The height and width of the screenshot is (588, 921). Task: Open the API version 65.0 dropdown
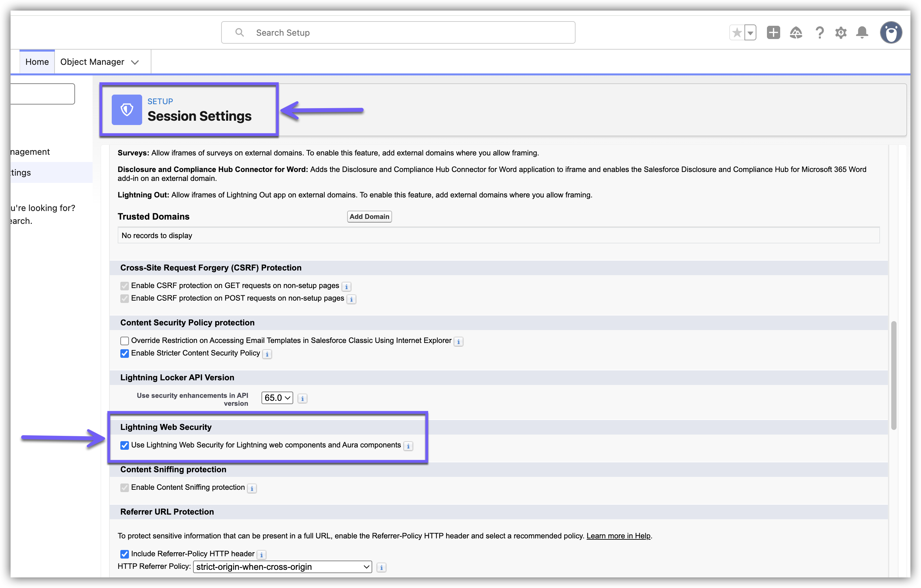(x=277, y=398)
